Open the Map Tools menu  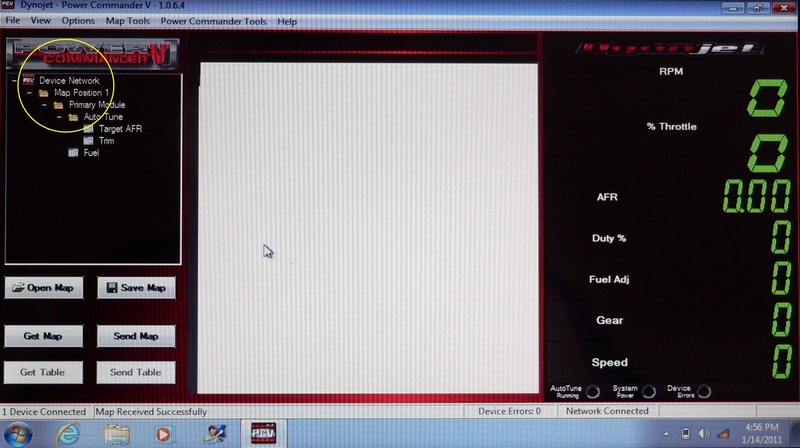tap(128, 21)
